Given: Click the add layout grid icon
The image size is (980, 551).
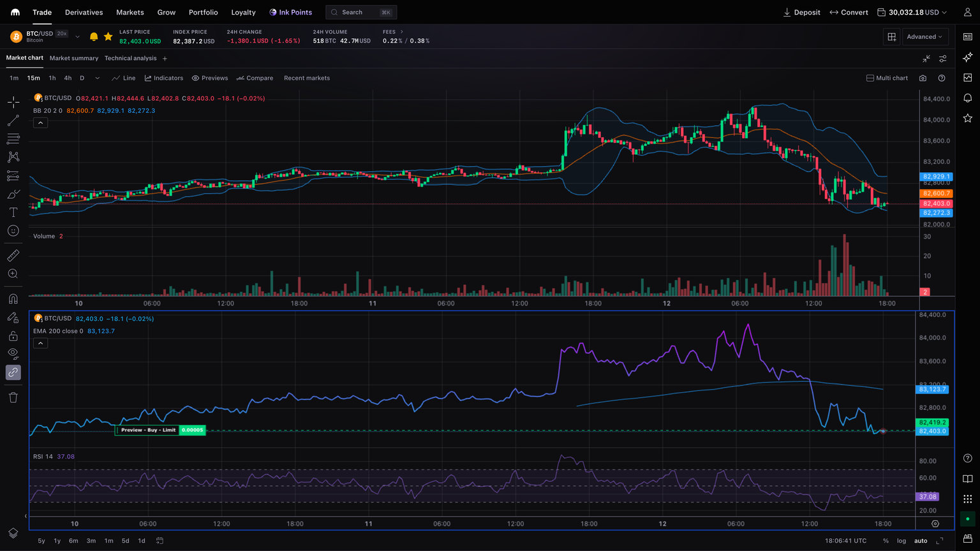Looking at the screenshot, I should (892, 37).
